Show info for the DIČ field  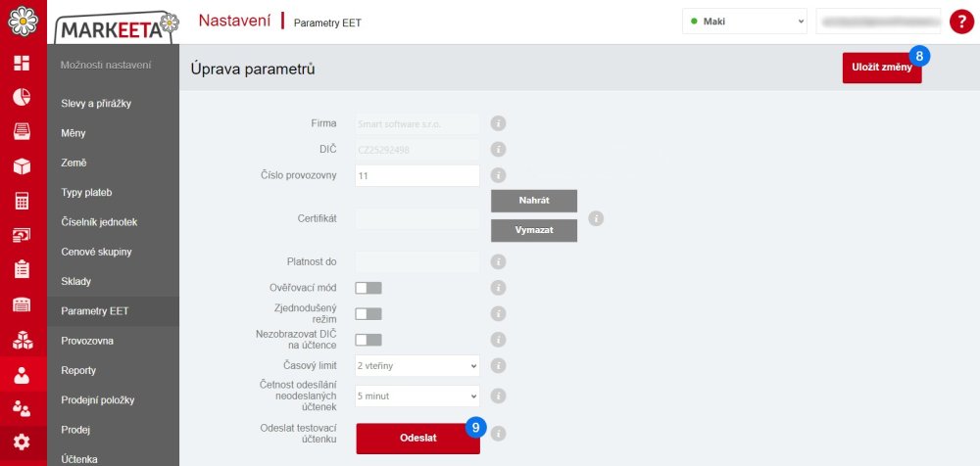click(498, 149)
